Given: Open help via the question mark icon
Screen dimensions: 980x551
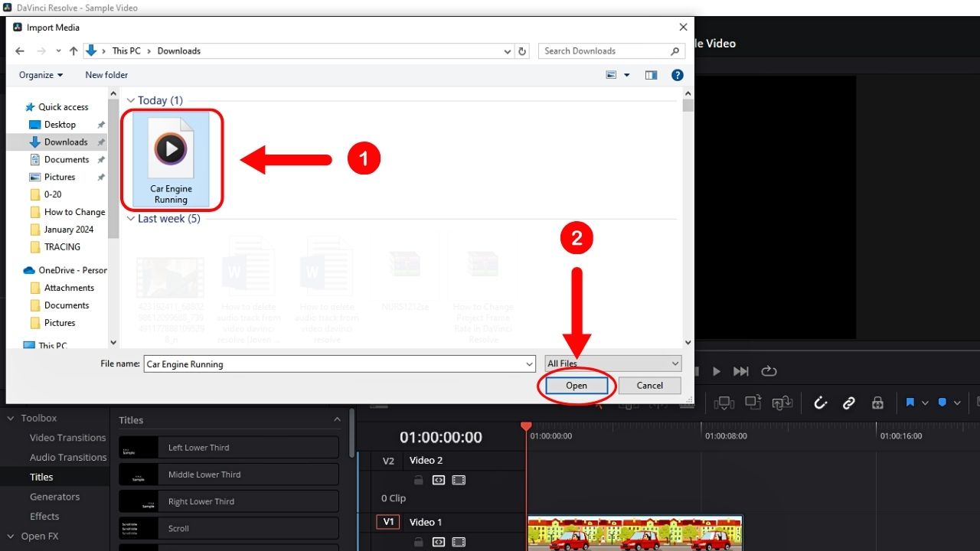Looking at the screenshot, I should [x=677, y=75].
